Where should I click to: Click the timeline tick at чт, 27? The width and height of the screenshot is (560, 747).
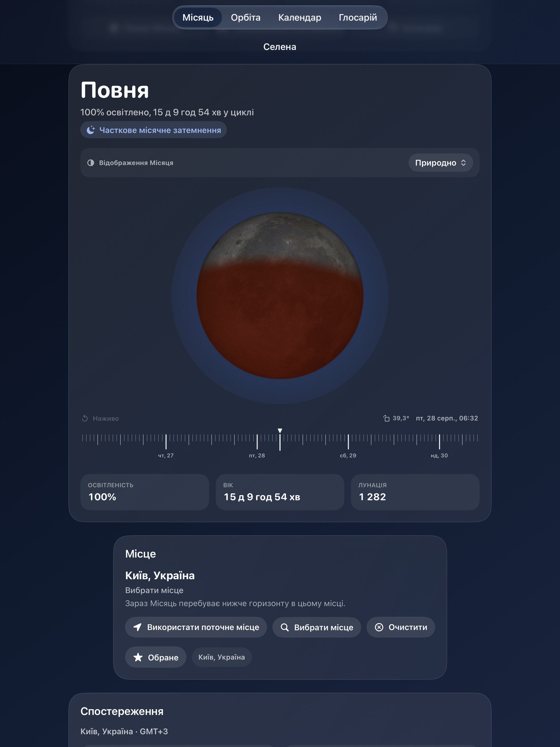click(x=166, y=442)
